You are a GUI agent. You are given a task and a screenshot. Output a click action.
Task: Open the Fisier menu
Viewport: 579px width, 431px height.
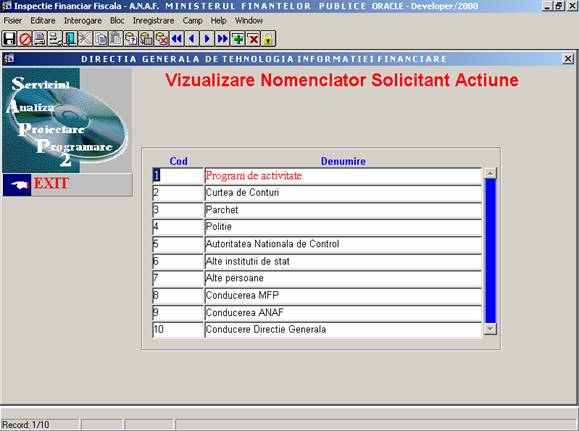(x=13, y=21)
